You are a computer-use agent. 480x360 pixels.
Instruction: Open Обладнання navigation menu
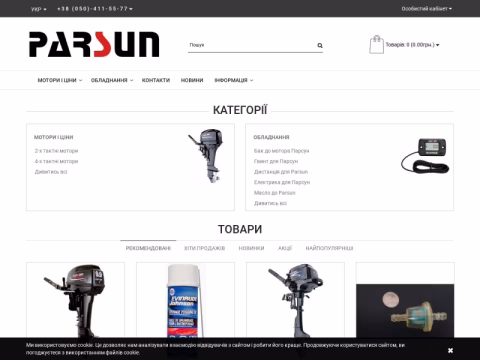pyautogui.click(x=112, y=80)
